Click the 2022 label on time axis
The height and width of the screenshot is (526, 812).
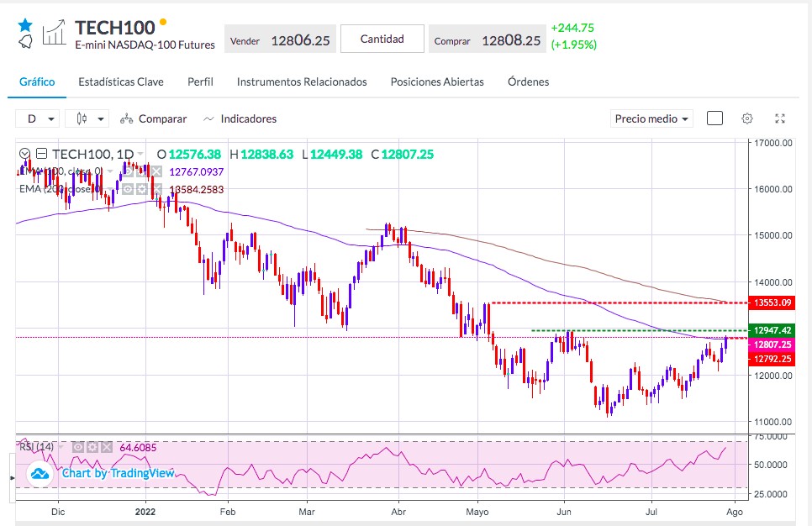click(x=145, y=512)
